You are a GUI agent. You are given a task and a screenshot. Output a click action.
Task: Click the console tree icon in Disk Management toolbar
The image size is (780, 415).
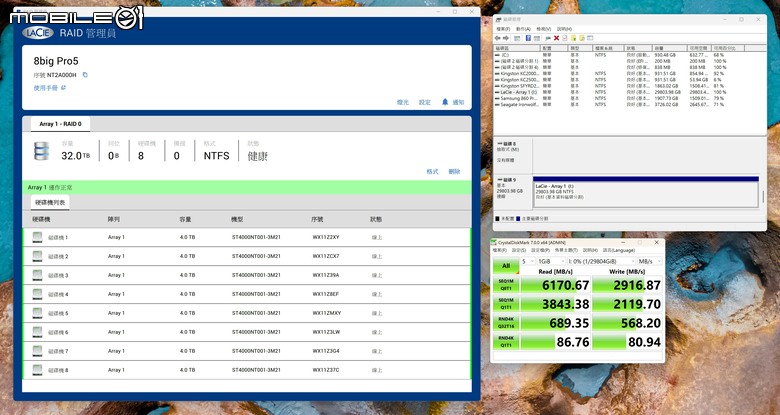point(517,38)
